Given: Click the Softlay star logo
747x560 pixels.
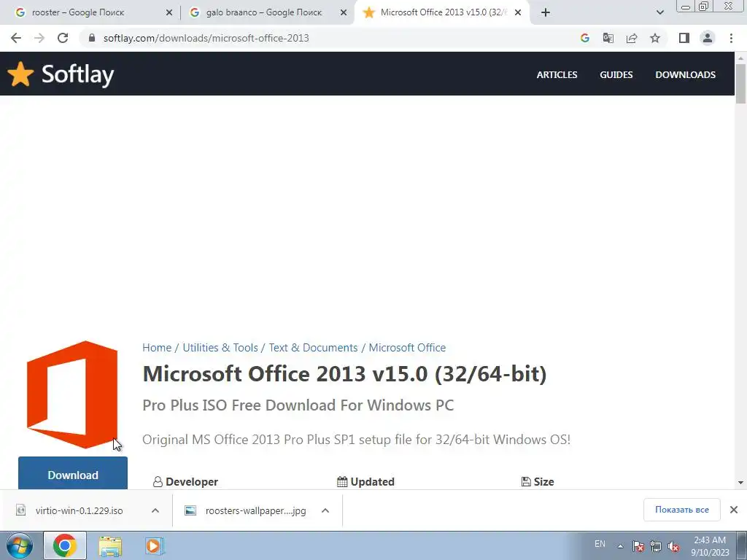Looking at the screenshot, I should coord(20,74).
